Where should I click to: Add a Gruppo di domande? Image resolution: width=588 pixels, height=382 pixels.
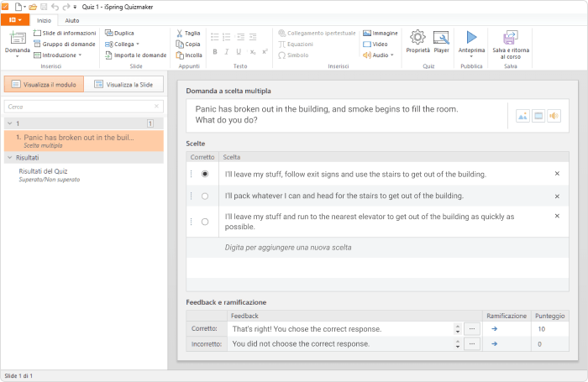(65, 44)
